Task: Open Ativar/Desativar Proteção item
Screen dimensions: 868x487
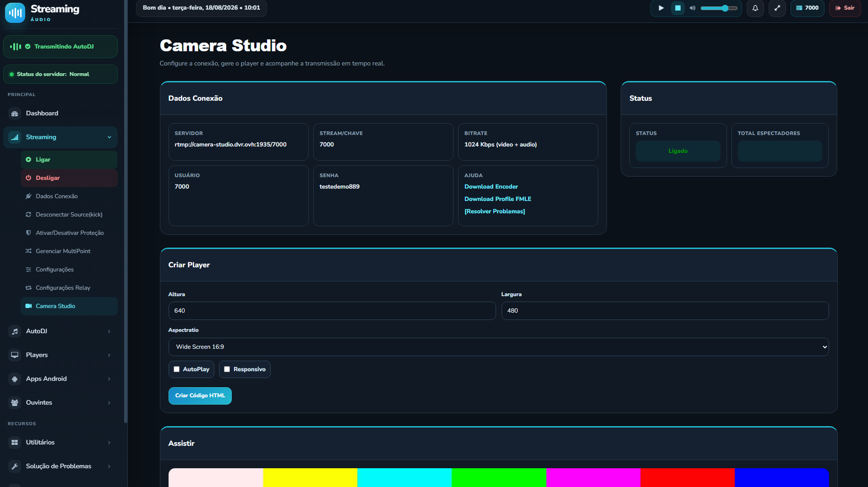Action: point(69,233)
